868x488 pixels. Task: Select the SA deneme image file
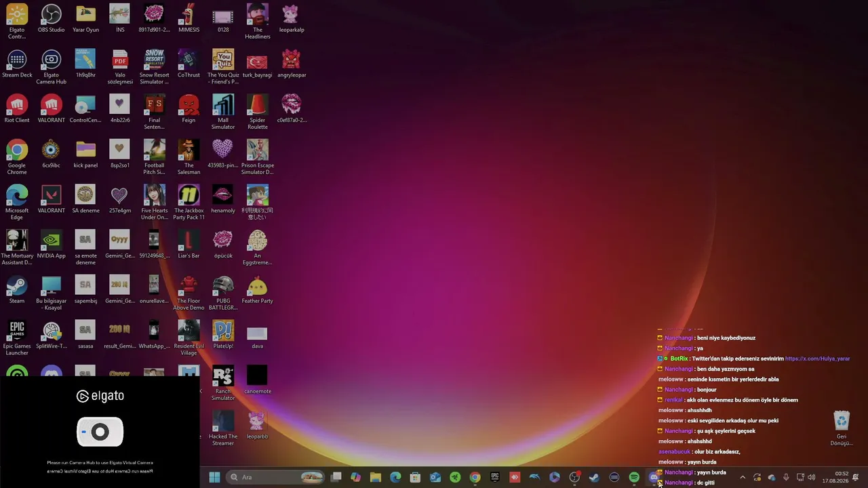click(x=85, y=199)
